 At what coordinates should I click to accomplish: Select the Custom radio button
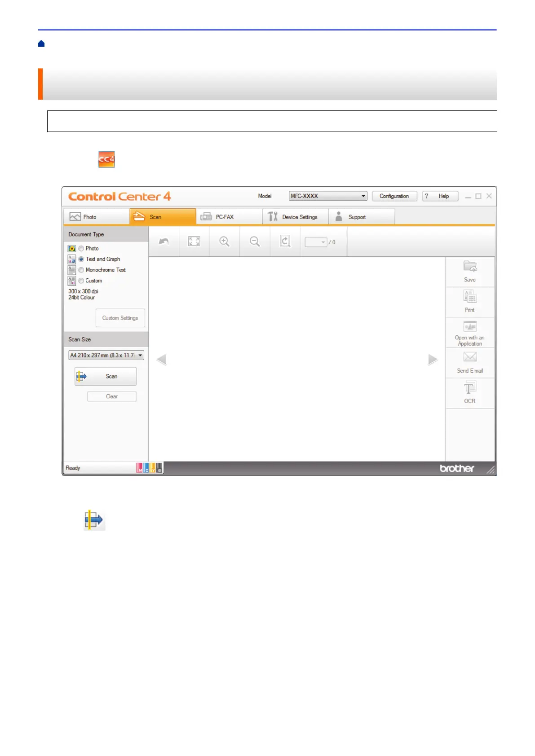(x=81, y=281)
